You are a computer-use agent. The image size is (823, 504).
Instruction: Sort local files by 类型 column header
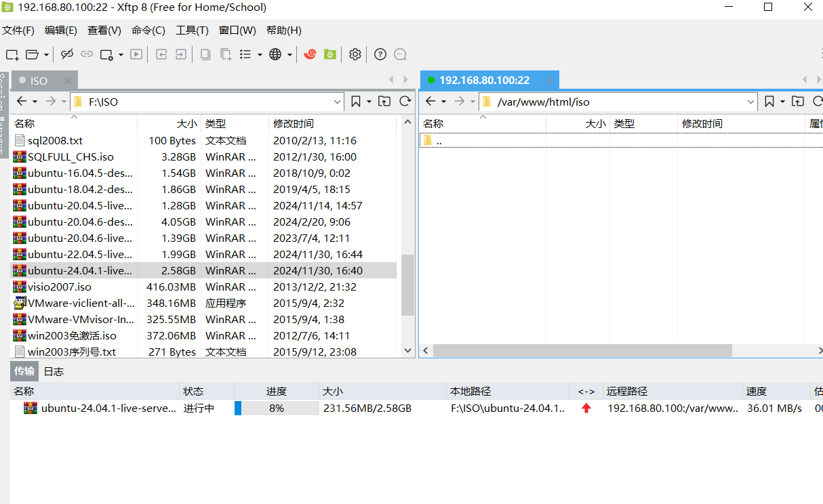point(235,123)
